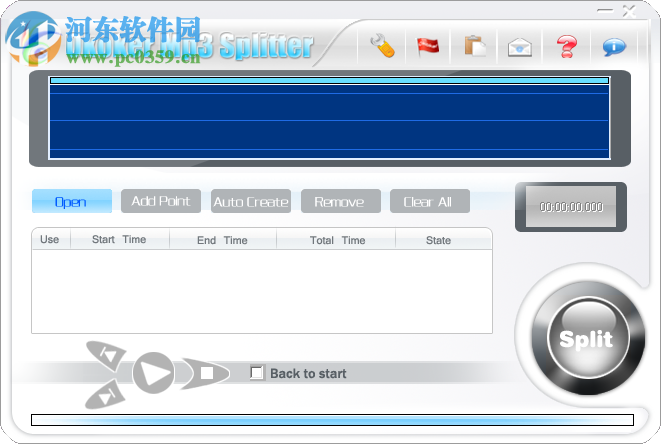This screenshot has height=444, width=661.
Task: Click the End Time column header
Action: click(222, 239)
